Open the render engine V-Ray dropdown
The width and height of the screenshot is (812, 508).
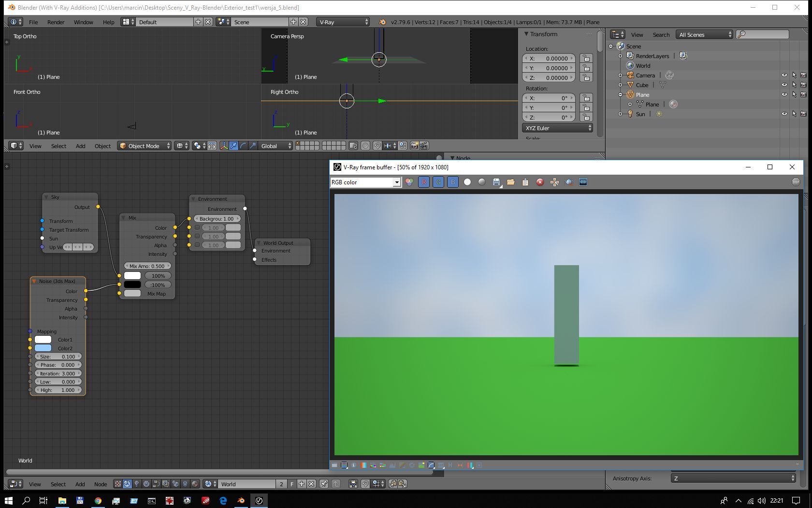click(343, 22)
